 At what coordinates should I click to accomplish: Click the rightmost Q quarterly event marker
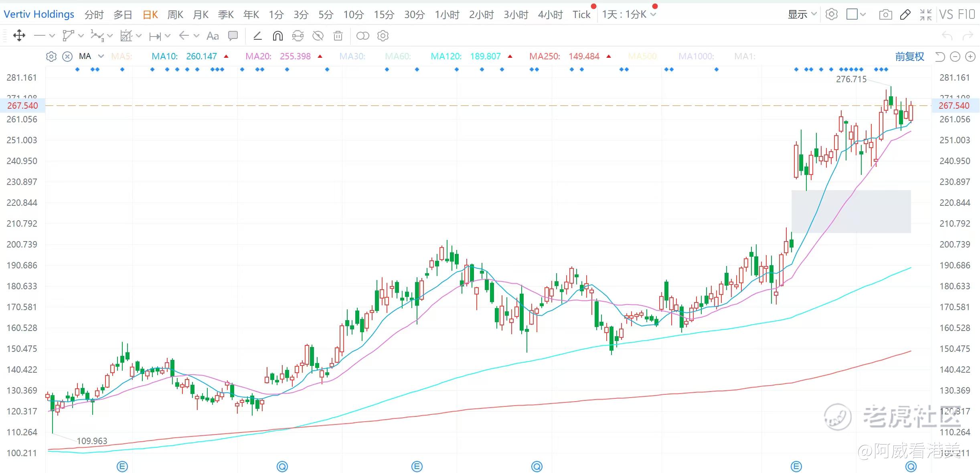[x=911, y=467]
